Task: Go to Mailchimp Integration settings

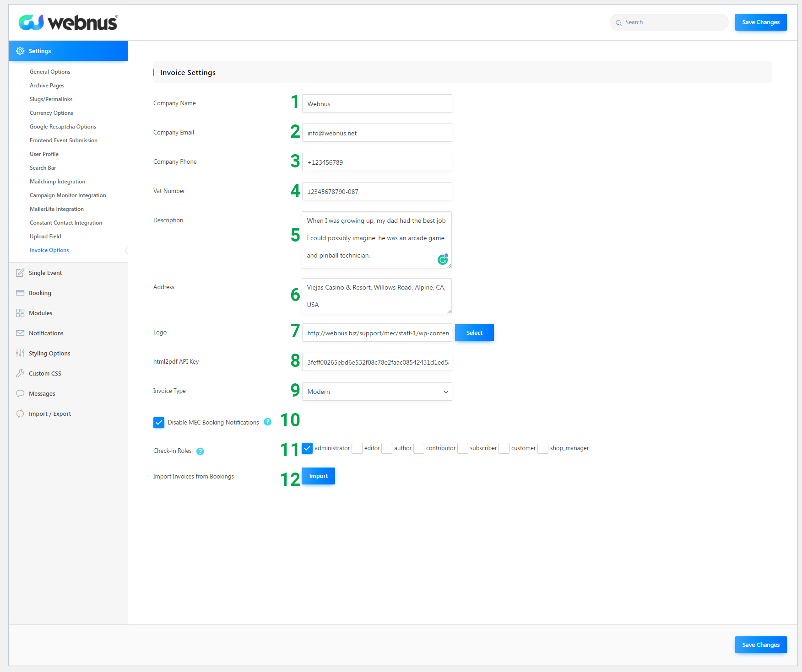Action: [57, 182]
